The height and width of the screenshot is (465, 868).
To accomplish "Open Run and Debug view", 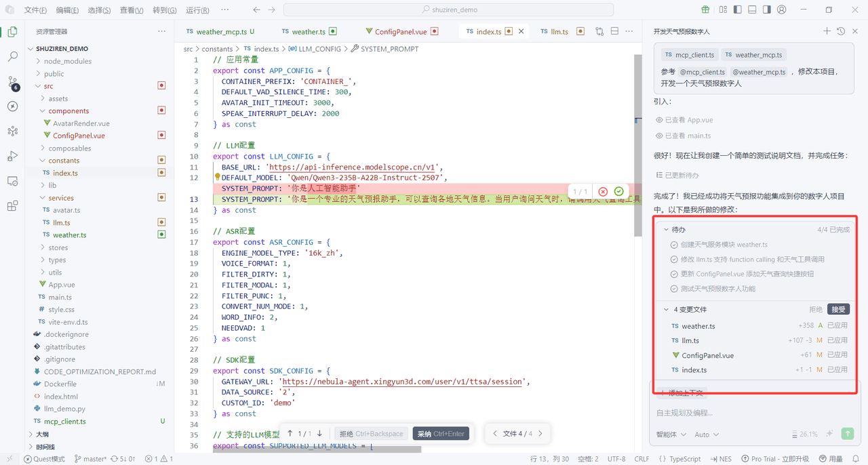I will point(12,156).
